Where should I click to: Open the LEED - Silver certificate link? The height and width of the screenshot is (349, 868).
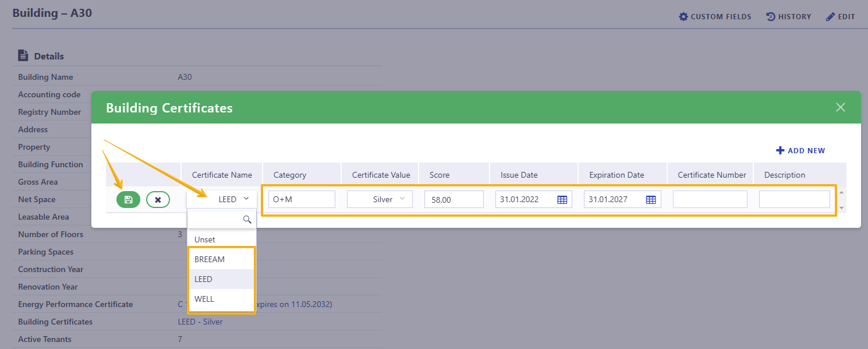(200, 322)
